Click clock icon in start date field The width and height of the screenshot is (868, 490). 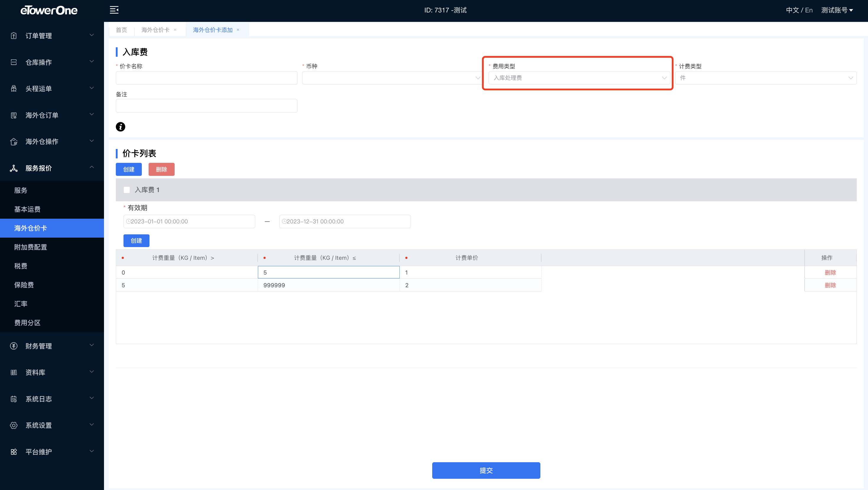(128, 221)
